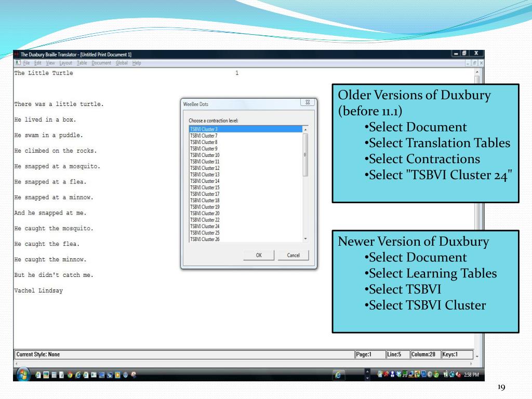532x399 pixels.
Task: Click the "Line:5" status bar field
Action: (x=397, y=354)
